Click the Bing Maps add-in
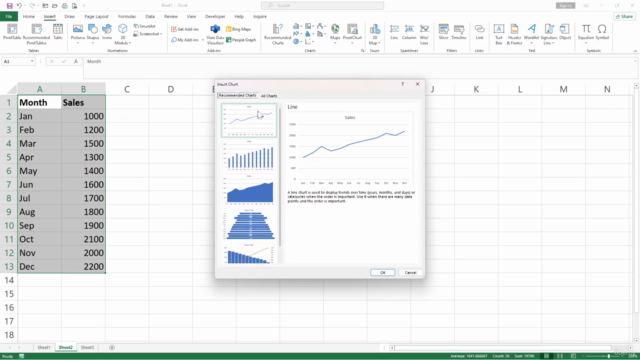The width and height of the screenshot is (640, 360). click(238, 29)
